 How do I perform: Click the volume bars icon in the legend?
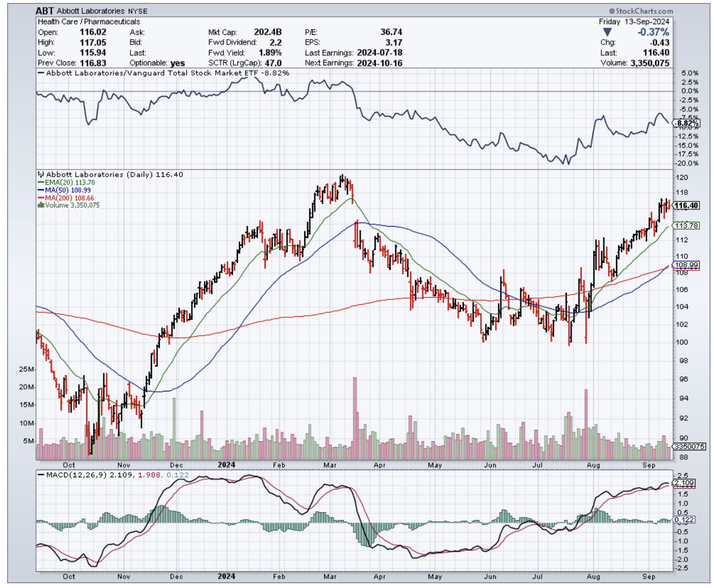[40, 205]
